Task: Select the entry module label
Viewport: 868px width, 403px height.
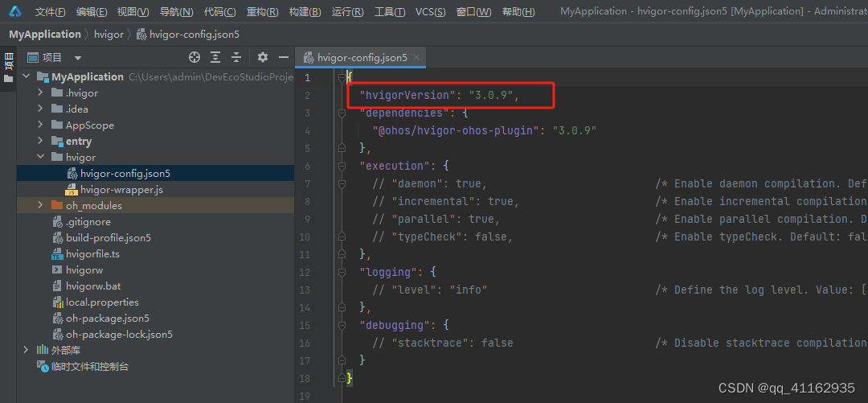Action: 79,142
